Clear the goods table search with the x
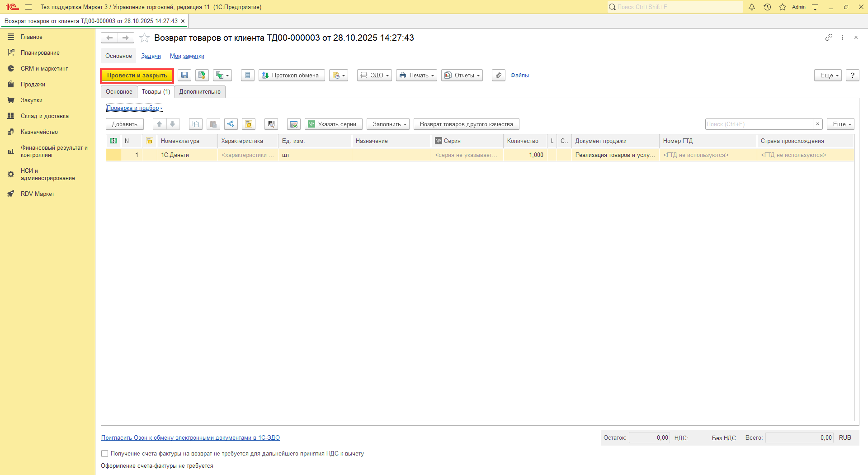The width and height of the screenshot is (868, 475). (817, 124)
